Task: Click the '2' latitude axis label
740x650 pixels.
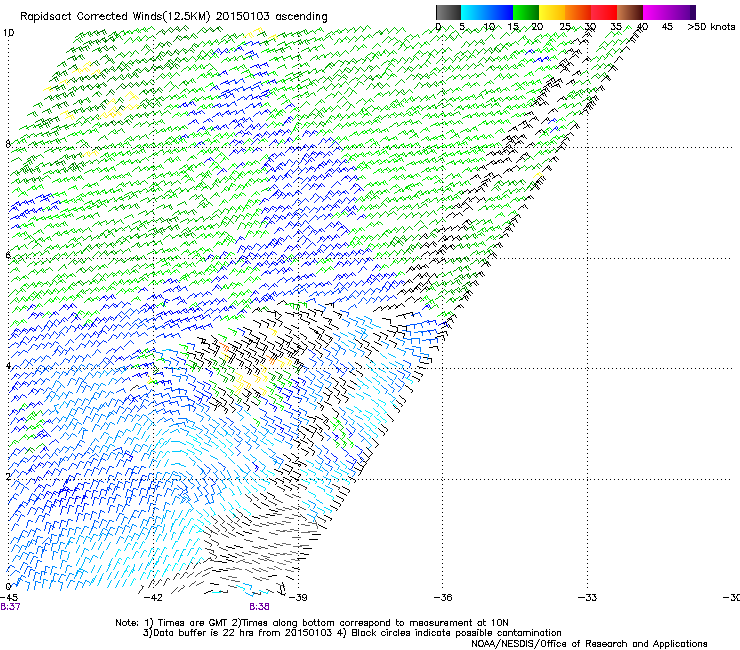Action: pyautogui.click(x=8, y=476)
